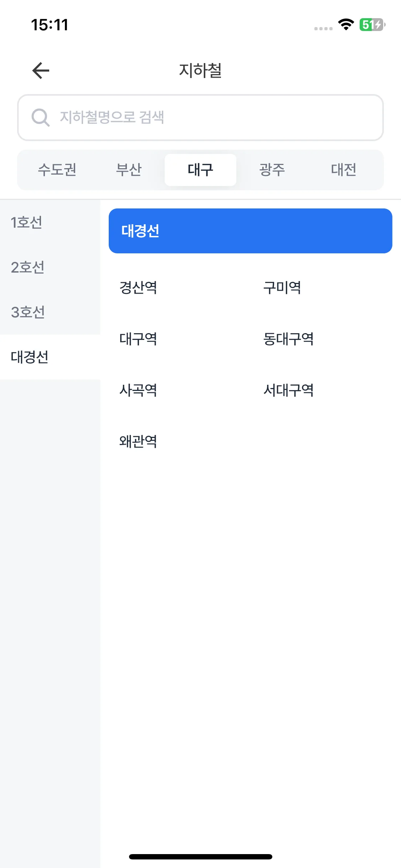This screenshot has height=868, width=401.
Task: Choose 3호선 in the line sidebar
Action: coord(50,312)
